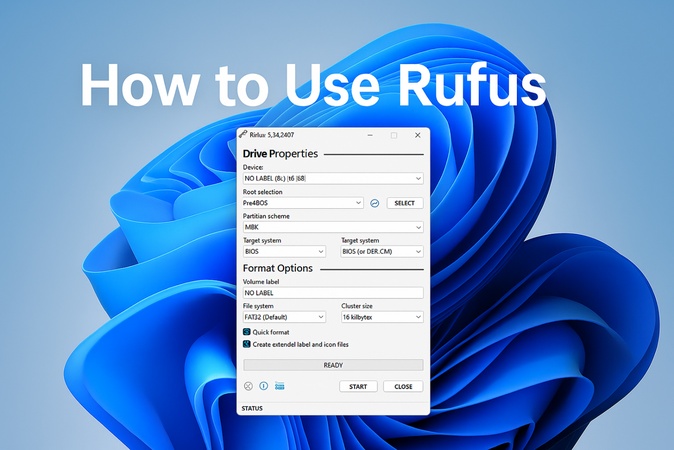Viewport: 674px width, 450px height.
Task: Click the Rufus app icon in title bar
Action: [243, 135]
